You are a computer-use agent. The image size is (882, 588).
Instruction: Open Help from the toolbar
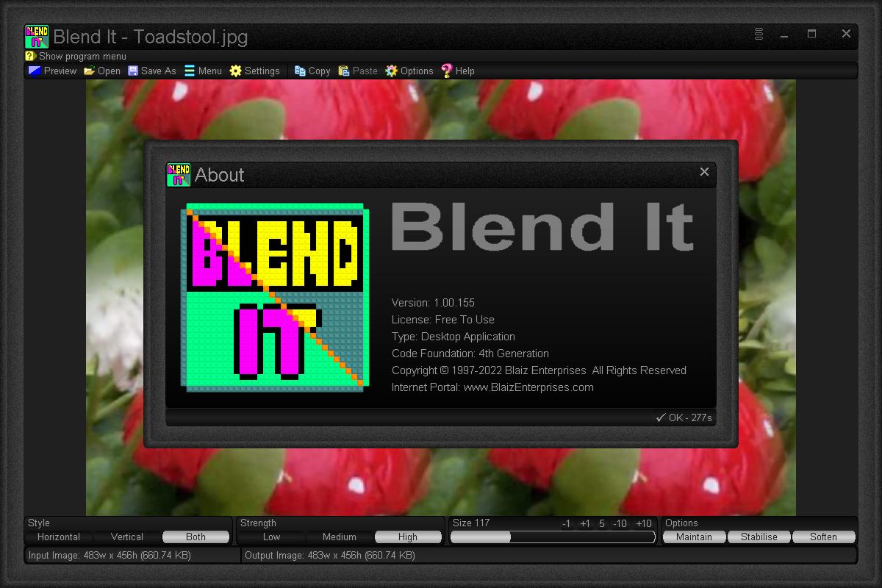458,71
